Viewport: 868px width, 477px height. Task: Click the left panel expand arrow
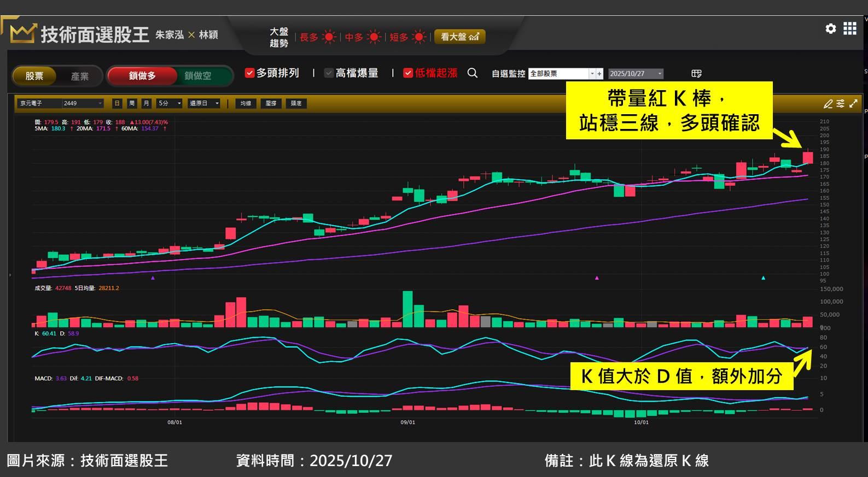10,275
